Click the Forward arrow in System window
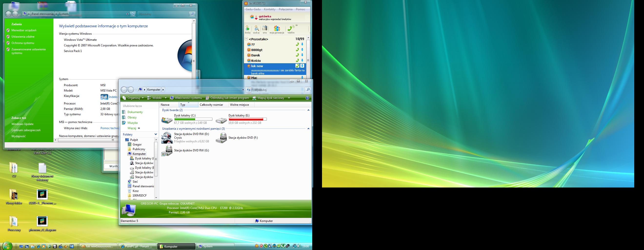The width and height of the screenshot is (644, 250). click(15, 14)
